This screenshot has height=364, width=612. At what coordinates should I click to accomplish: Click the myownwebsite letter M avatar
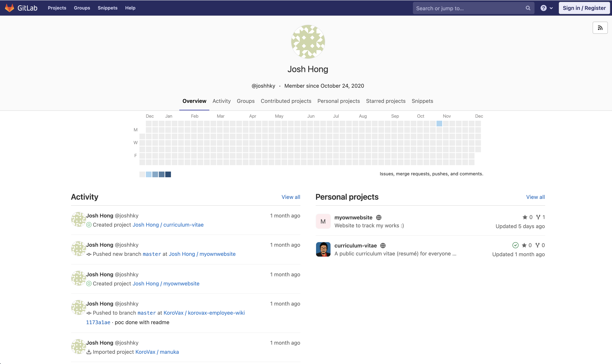point(323,221)
